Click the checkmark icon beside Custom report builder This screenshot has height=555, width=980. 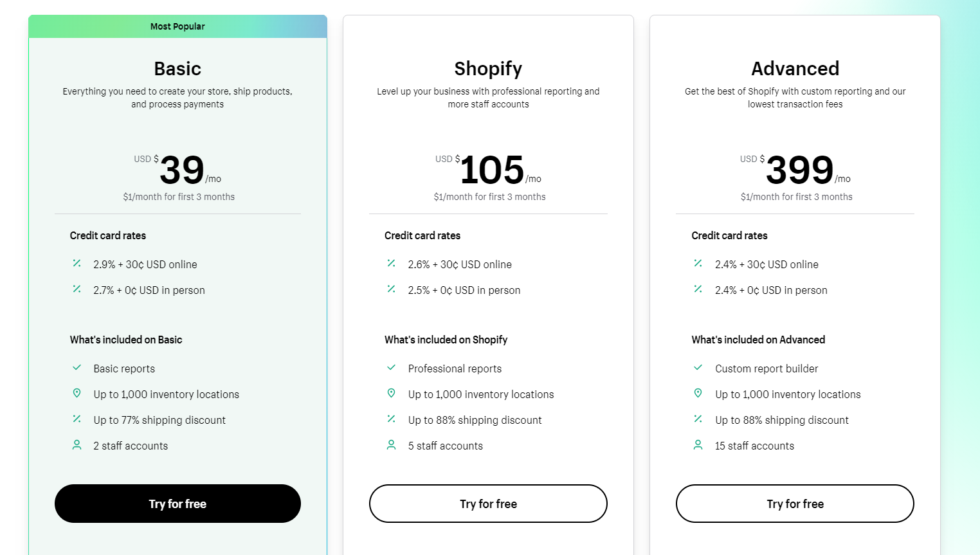tap(698, 368)
